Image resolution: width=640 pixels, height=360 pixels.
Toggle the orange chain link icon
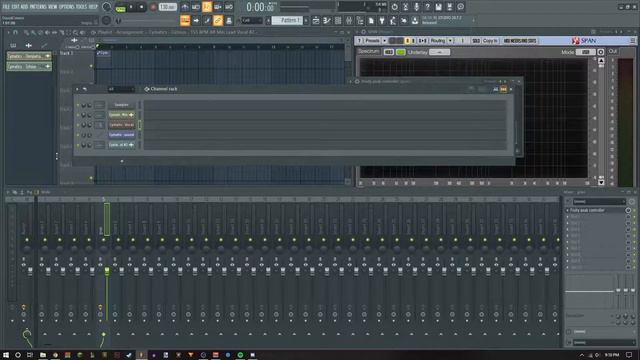(x=218, y=20)
